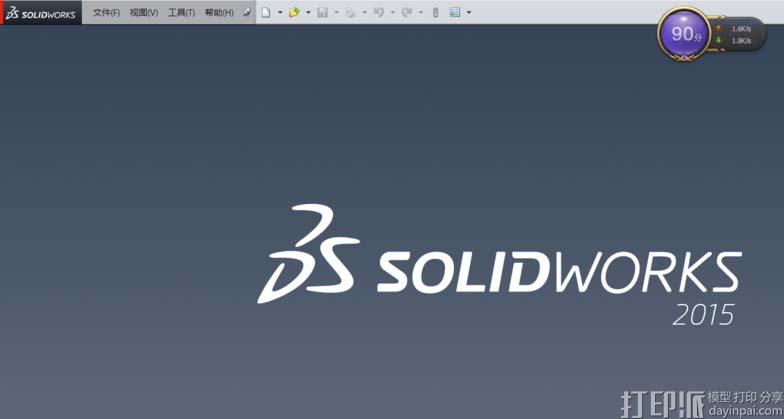Image resolution: width=784 pixels, height=419 pixels.
Task: Expand the Open file dropdown arrow
Action: pos(308,13)
